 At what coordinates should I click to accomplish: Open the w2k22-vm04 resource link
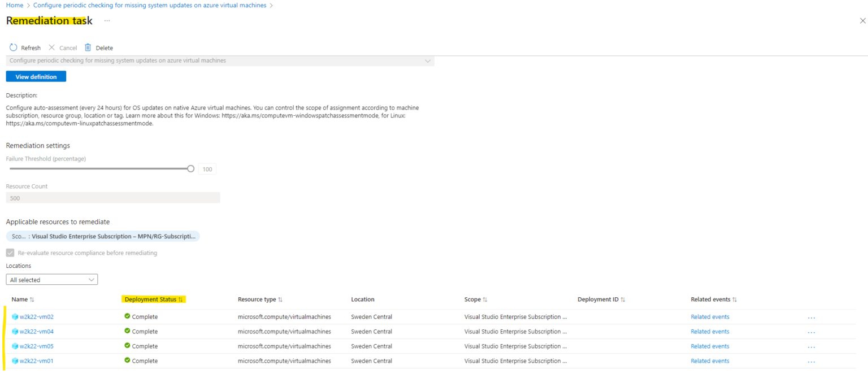[x=37, y=332]
